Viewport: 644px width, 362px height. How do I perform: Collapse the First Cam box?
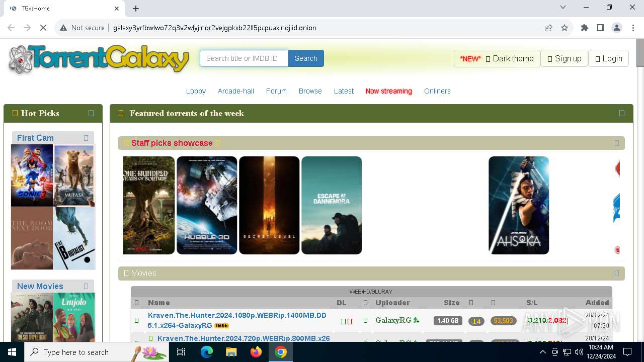(86, 138)
